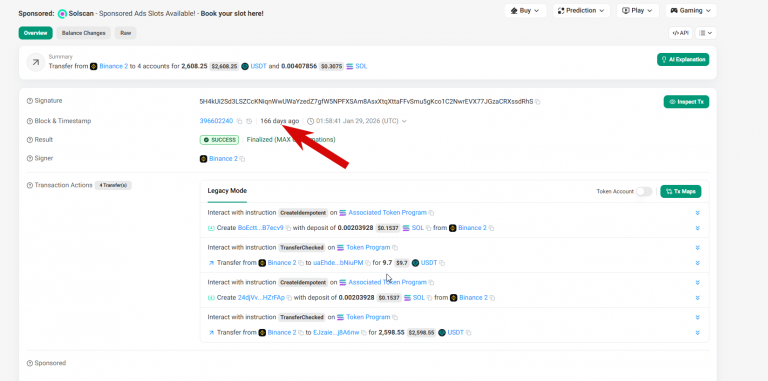This screenshot has height=381, width=768.
Task: Copy SOL address in BoEctt...B7ecv9 create row
Action: [x=429, y=228]
